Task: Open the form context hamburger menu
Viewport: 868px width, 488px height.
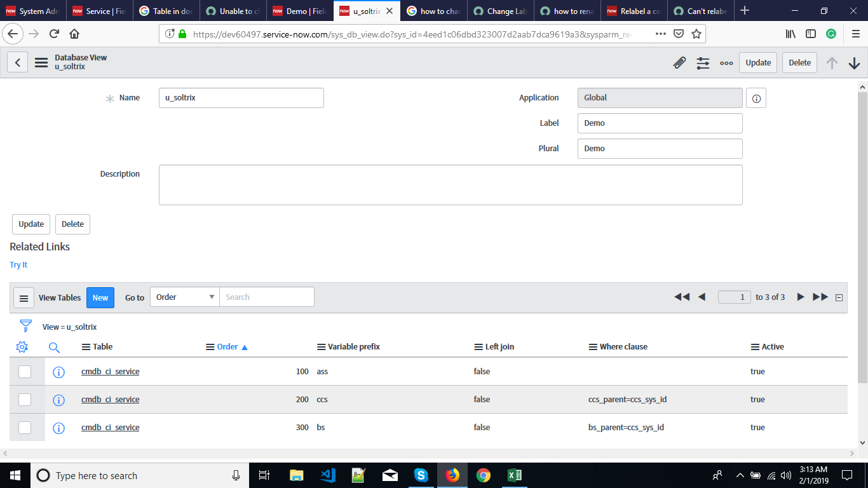Action: point(41,62)
